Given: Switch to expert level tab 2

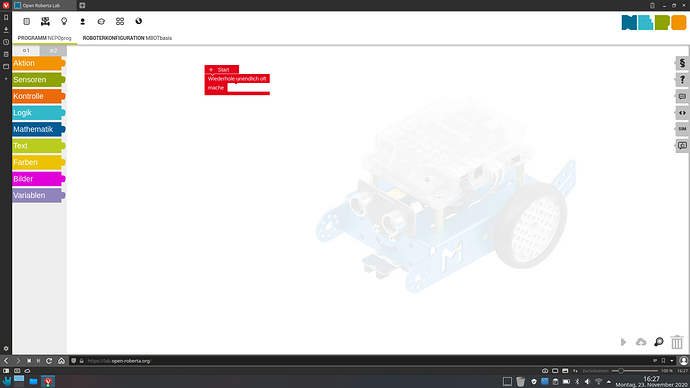Looking at the screenshot, I should pos(53,50).
